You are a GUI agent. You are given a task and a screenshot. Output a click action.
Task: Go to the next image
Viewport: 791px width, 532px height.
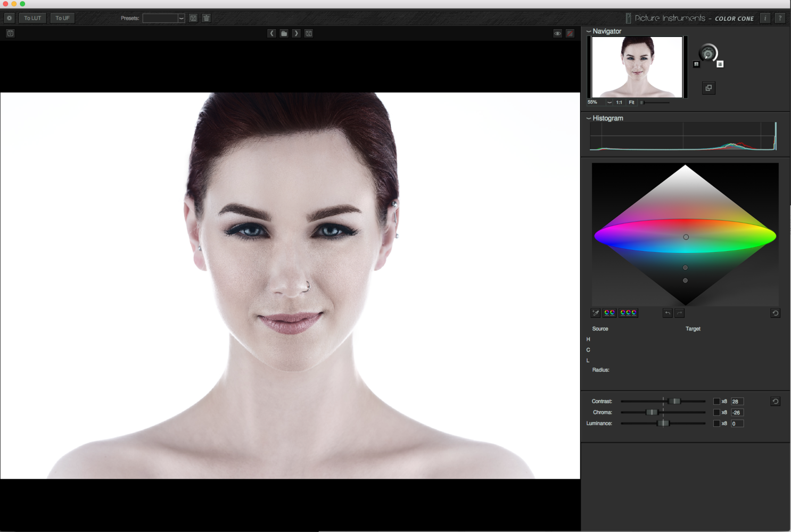point(296,34)
